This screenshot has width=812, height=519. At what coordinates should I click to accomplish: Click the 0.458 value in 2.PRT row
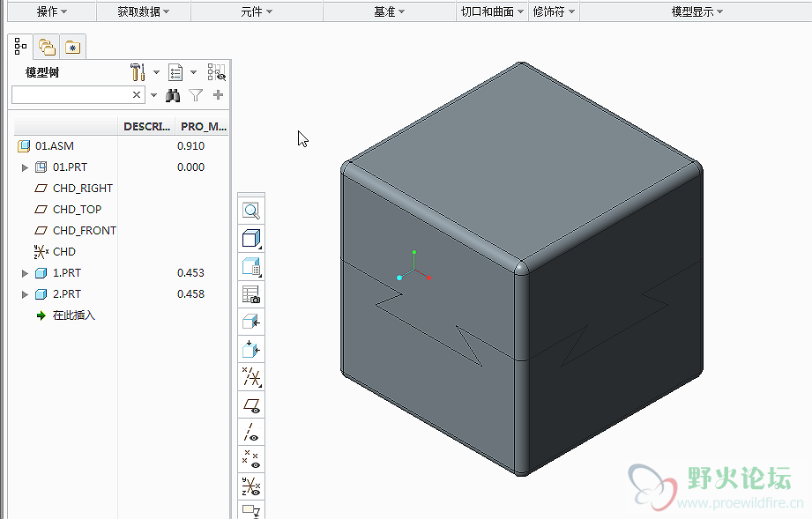pyautogui.click(x=190, y=294)
